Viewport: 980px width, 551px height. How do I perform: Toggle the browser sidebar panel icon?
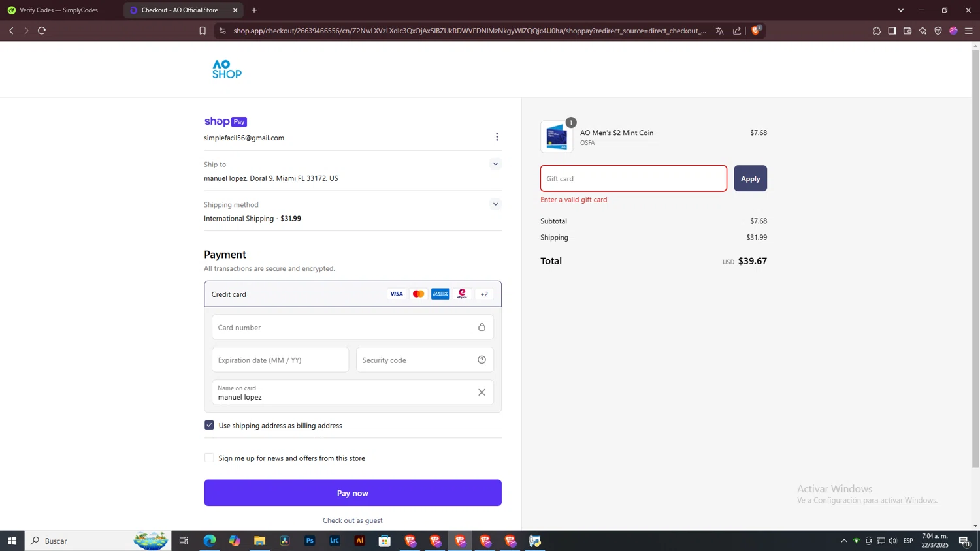892,31
